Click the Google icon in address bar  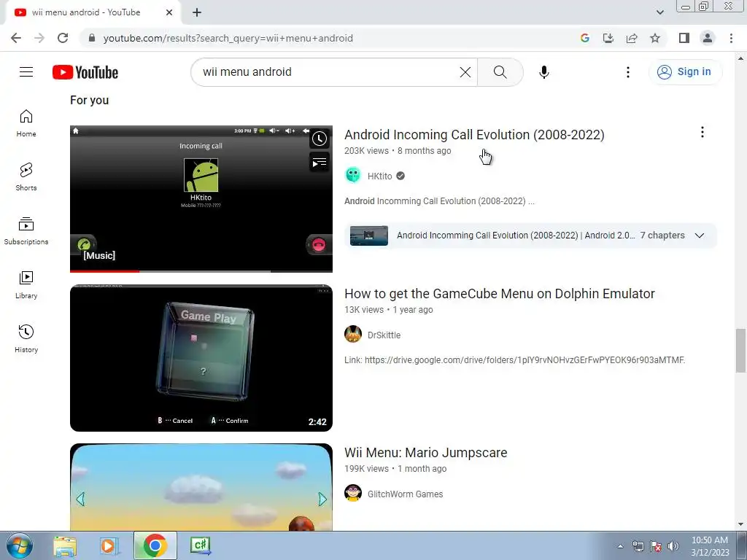pyautogui.click(x=585, y=38)
